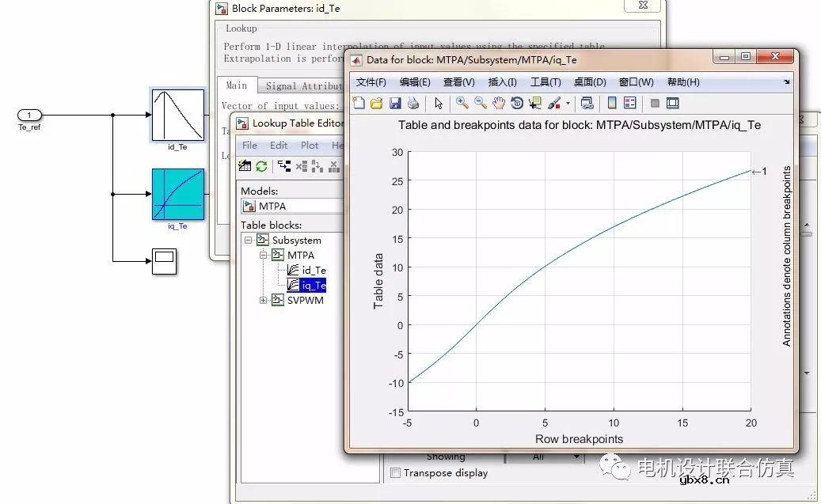Image resolution: width=821 pixels, height=504 pixels.
Task: Click the Rotate 3D tool
Action: (517, 103)
